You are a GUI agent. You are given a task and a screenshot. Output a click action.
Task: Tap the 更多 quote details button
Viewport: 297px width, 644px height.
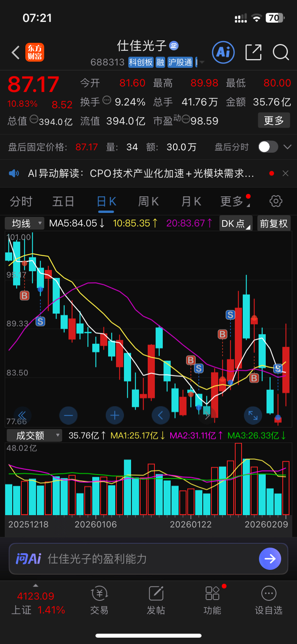[x=274, y=120]
